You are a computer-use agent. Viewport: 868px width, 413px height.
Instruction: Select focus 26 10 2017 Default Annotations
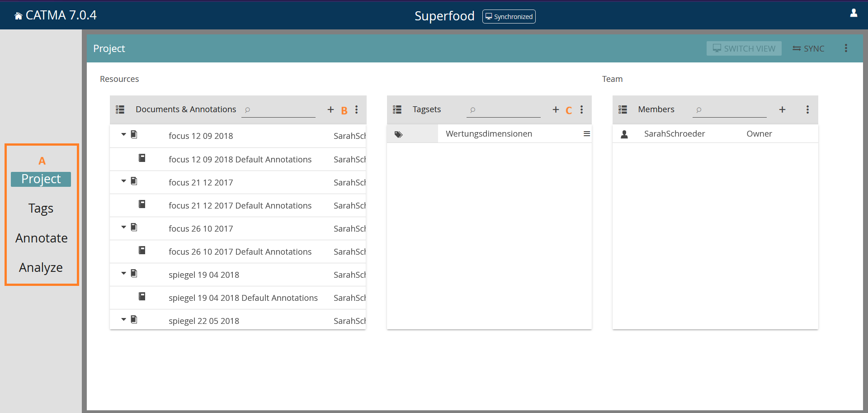coord(238,252)
